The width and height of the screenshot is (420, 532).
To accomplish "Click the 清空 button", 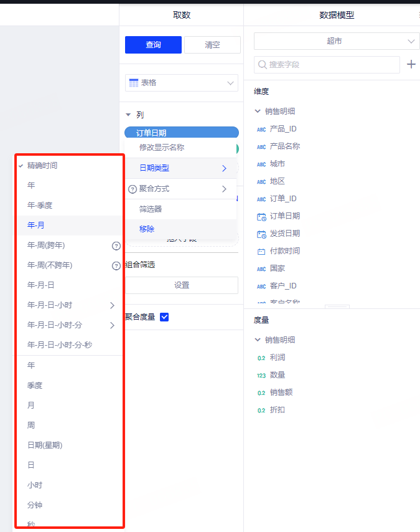I will (x=212, y=45).
